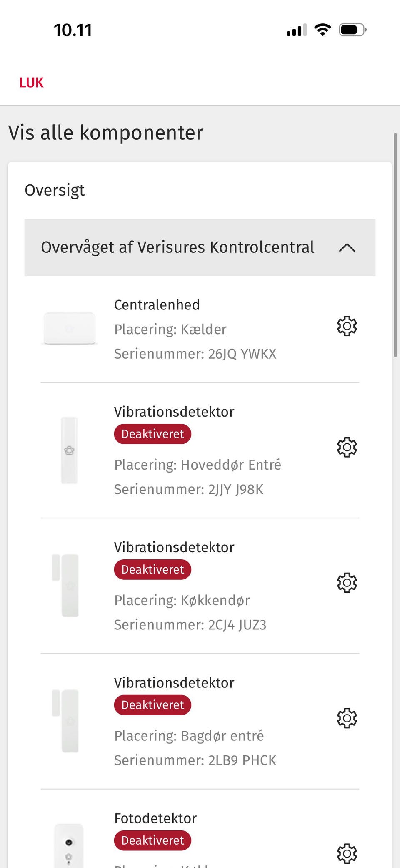Tap LUK to close the view
Viewport: 400px width, 868px height.
pyautogui.click(x=31, y=83)
